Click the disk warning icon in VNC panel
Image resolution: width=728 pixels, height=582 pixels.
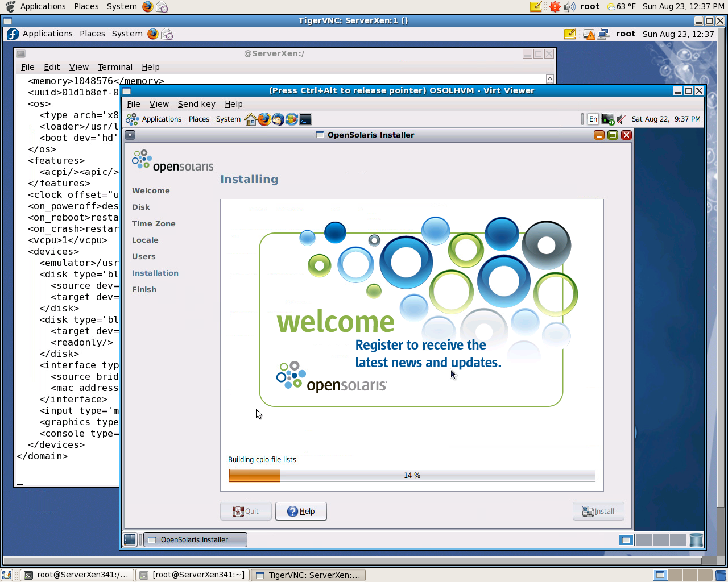point(589,35)
